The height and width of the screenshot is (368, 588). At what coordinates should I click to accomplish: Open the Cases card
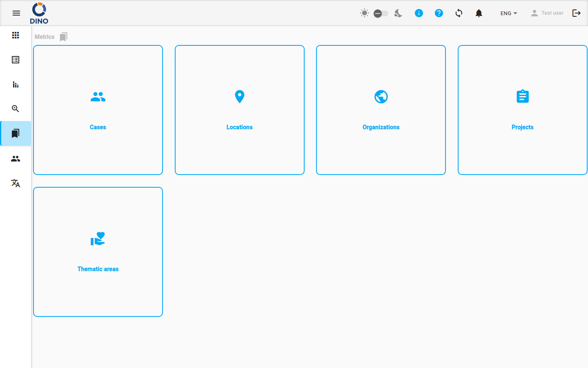coord(98,110)
